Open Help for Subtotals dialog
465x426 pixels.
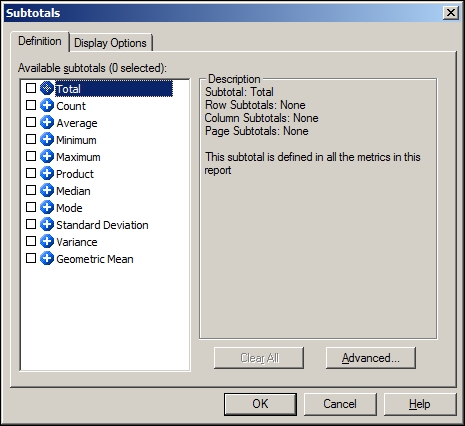pos(420,404)
